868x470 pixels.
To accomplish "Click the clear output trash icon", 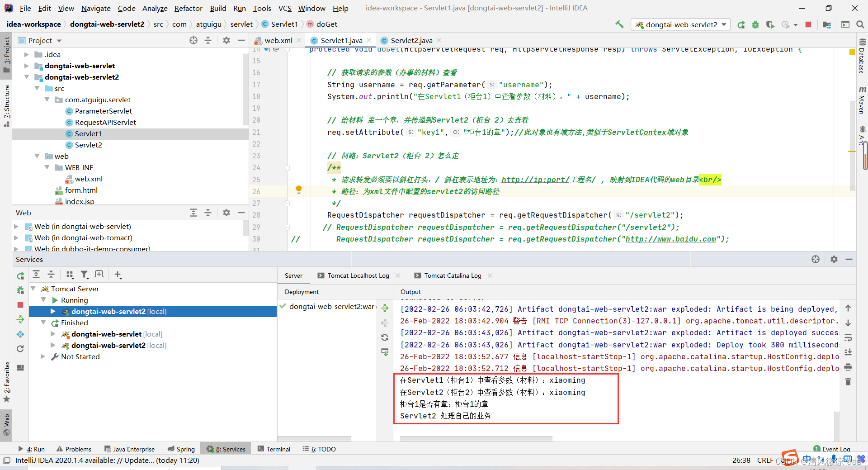I will [x=848, y=382].
